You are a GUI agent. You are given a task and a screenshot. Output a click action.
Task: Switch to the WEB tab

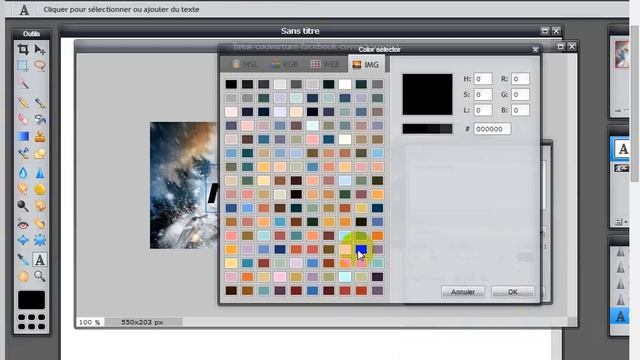[325, 64]
